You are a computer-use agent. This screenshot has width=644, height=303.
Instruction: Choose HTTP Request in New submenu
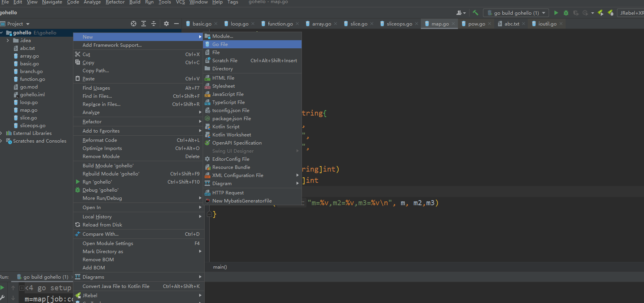tap(253, 193)
